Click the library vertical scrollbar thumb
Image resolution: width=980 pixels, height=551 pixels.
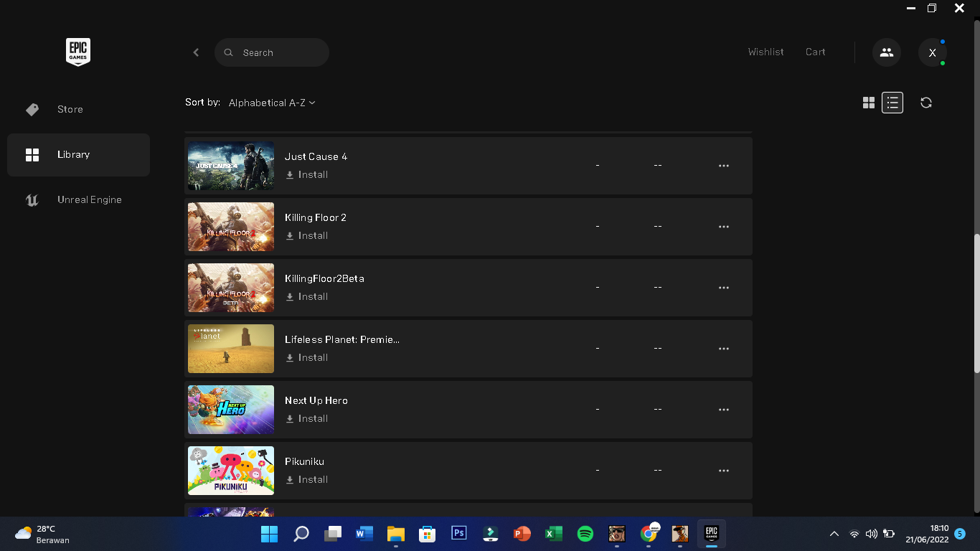pos(976,303)
